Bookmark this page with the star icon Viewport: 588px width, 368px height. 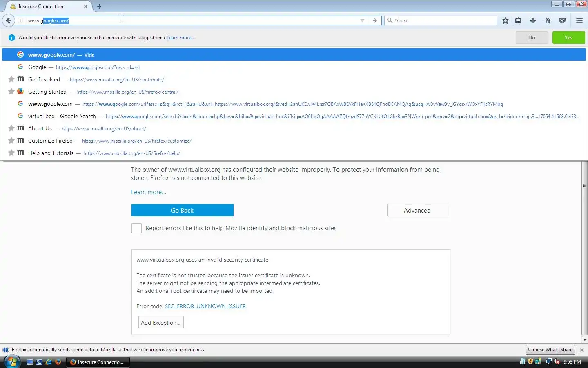[x=506, y=20]
